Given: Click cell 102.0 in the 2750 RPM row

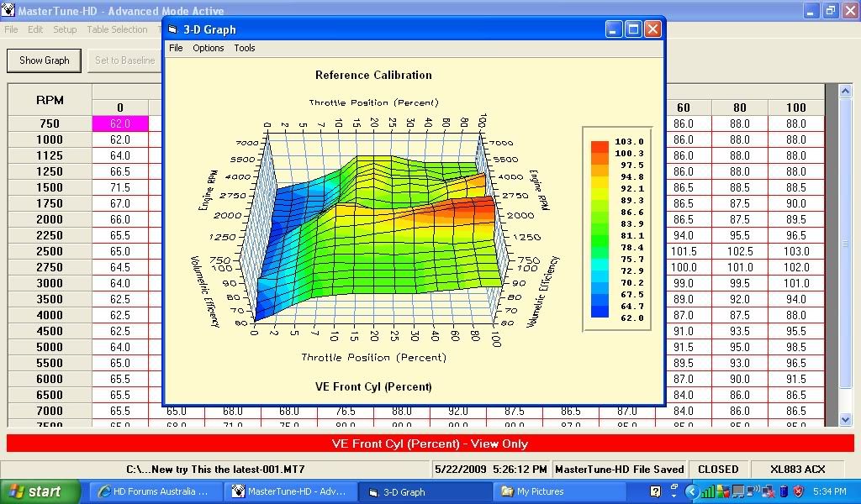Looking at the screenshot, I should pos(795,267).
